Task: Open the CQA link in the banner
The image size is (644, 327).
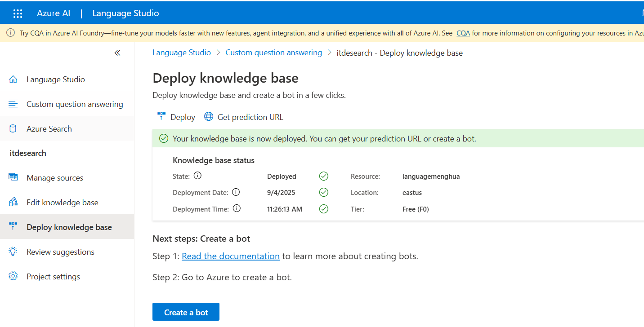Action: [463, 33]
